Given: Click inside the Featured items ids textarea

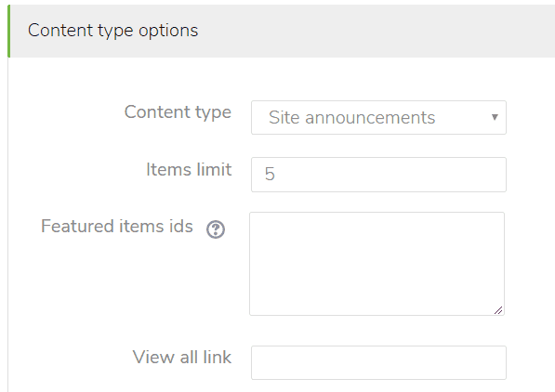Looking at the screenshot, I should pyautogui.click(x=377, y=264).
